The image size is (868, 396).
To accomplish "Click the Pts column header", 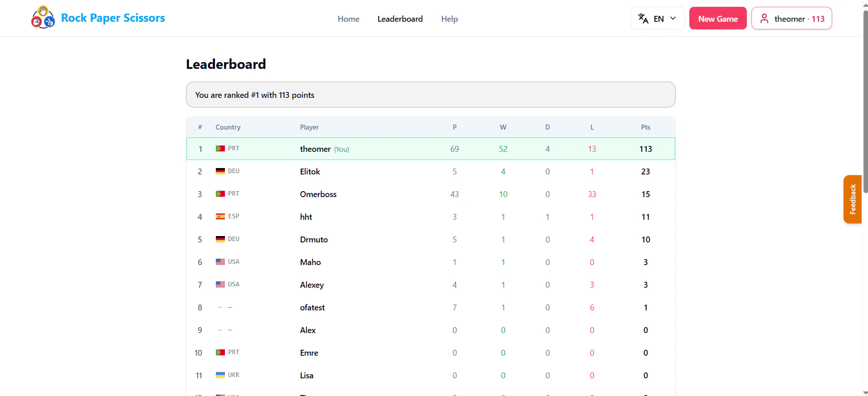I will click(x=645, y=127).
